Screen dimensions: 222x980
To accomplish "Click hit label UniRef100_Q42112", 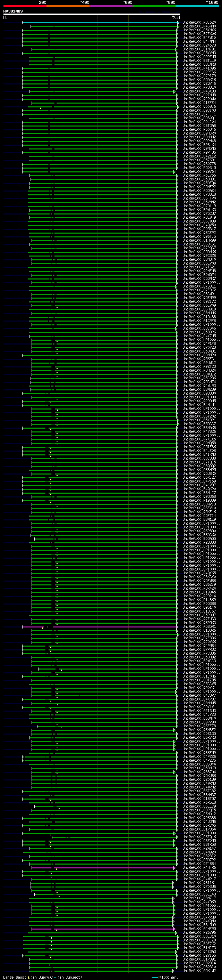I will pyautogui.click(x=199, y=156).
